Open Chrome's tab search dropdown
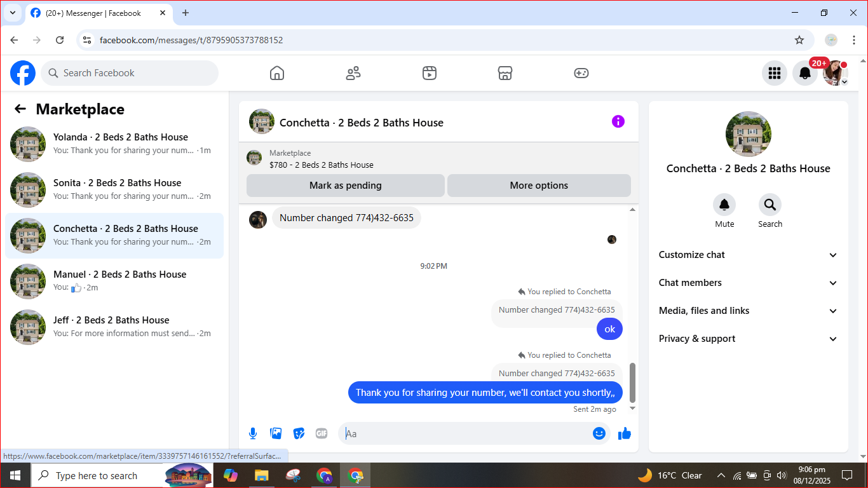This screenshot has height=488, width=868. point(12,13)
